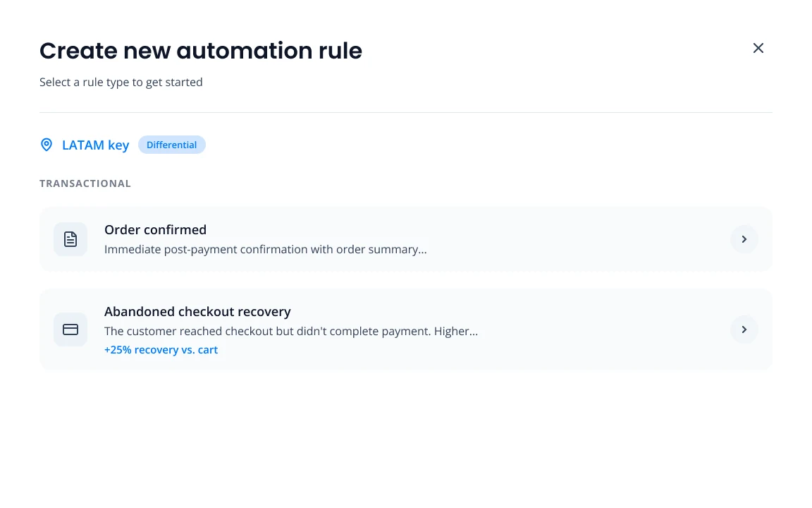
Task: Click the Select a rule type subtitle
Action: 121,82
